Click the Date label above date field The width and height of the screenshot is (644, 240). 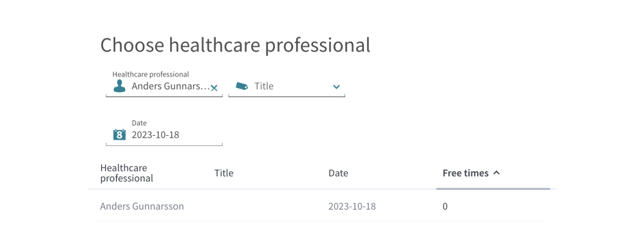[x=139, y=123]
